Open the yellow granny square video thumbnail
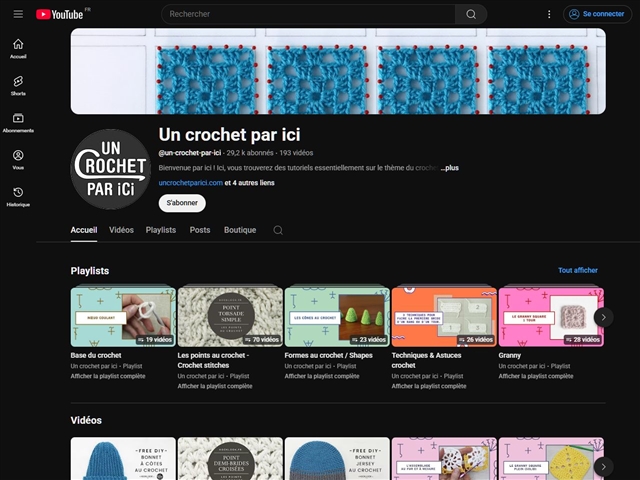The height and width of the screenshot is (480, 640). 551,459
